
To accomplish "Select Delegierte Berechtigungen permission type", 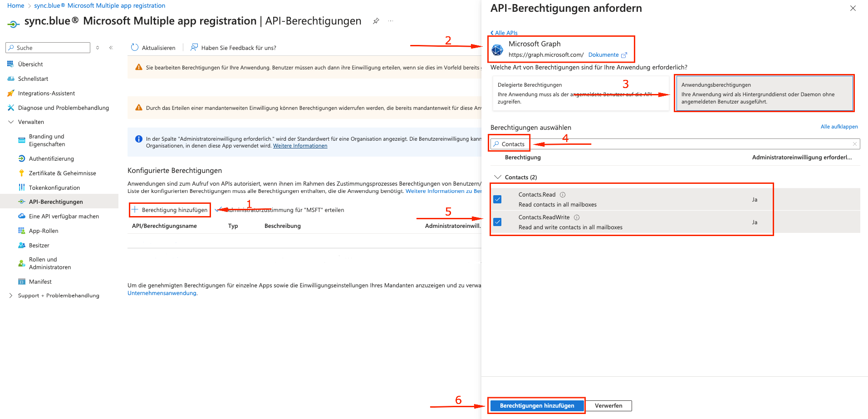I will pyautogui.click(x=581, y=93).
